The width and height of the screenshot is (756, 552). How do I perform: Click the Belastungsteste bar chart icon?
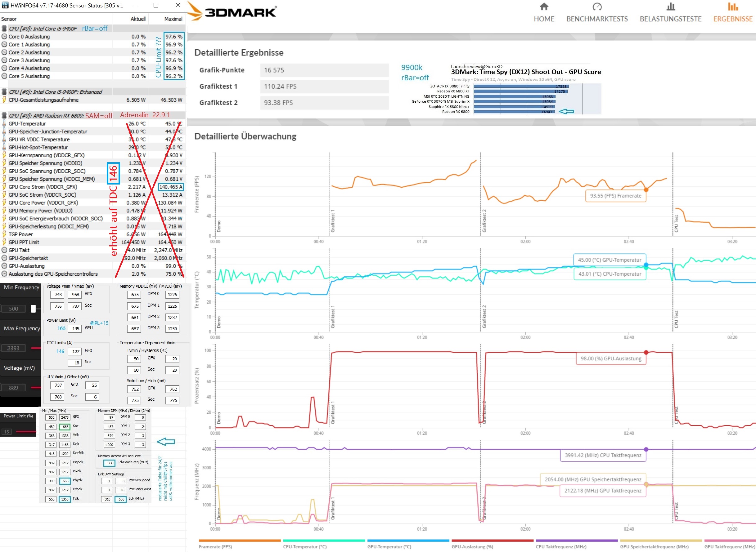[x=670, y=7]
